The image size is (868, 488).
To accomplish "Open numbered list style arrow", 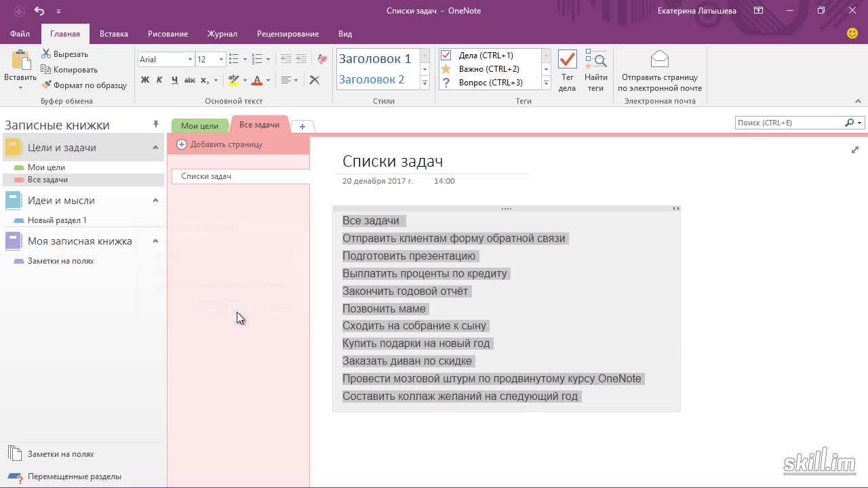I will (x=268, y=60).
